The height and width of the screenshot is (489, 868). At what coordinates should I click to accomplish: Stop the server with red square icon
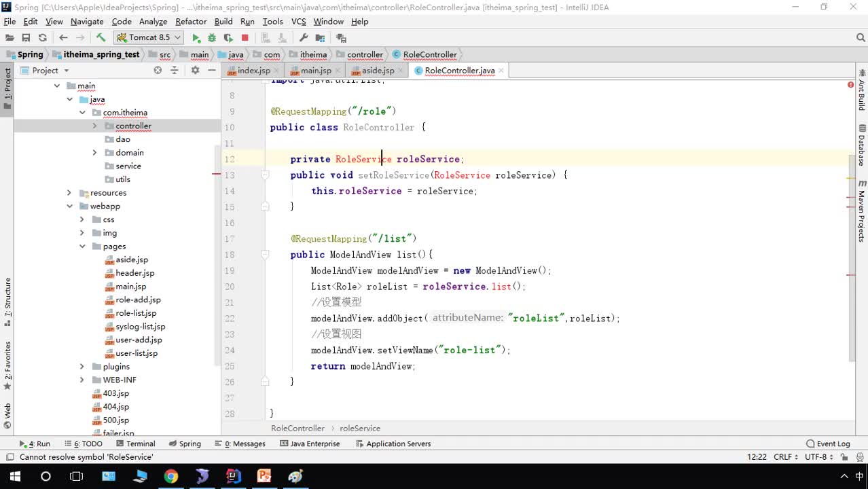pyautogui.click(x=245, y=38)
